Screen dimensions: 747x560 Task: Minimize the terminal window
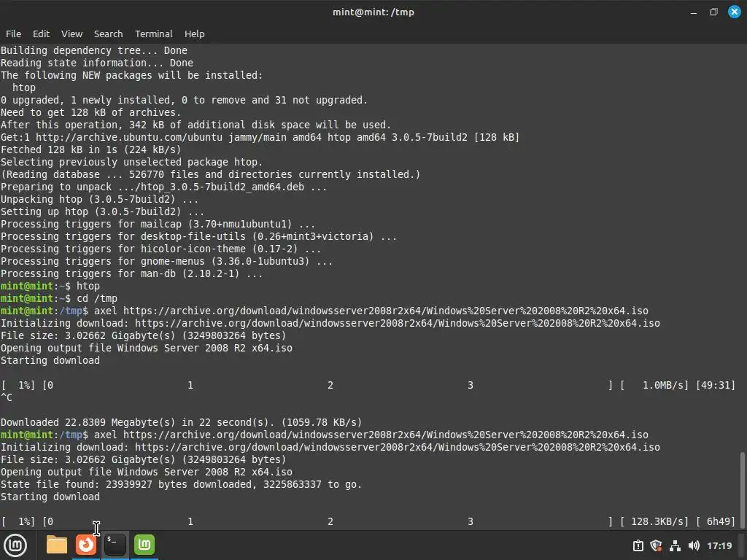[694, 12]
